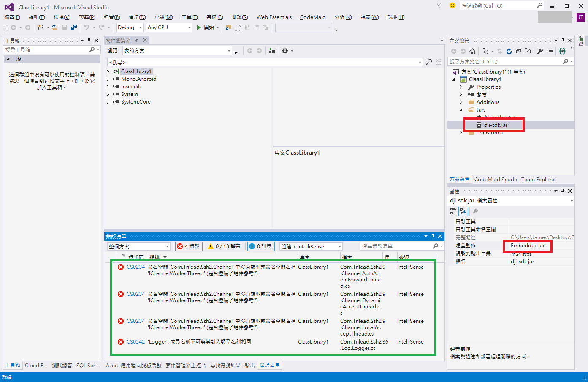This screenshot has width=588, height=382.
Task: Toggle the 4 errors filter button
Action: pyautogui.click(x=188, y=246)
